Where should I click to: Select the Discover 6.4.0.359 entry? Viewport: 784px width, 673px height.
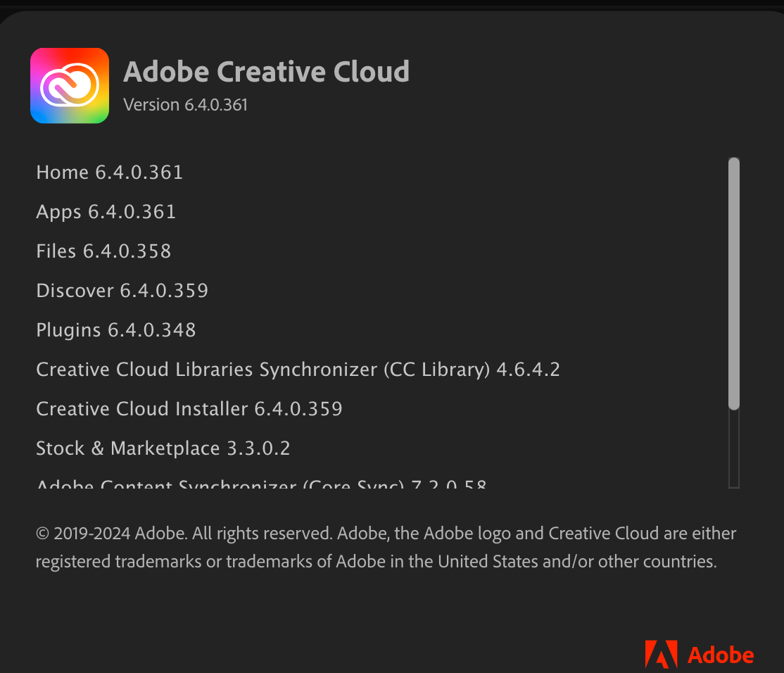(122, 291)
